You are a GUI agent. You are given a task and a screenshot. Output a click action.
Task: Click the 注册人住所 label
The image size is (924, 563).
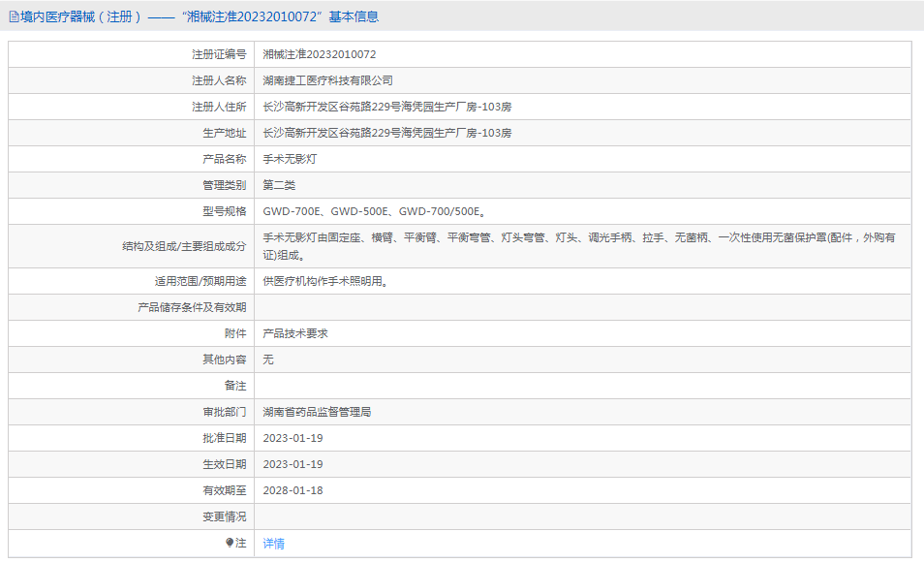[x=219, y=107]
